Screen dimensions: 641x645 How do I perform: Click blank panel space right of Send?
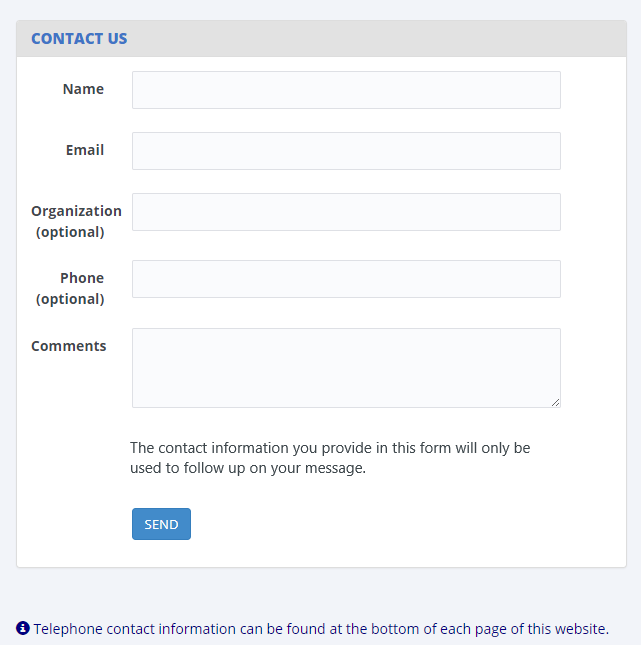click(x=400, y=524)
